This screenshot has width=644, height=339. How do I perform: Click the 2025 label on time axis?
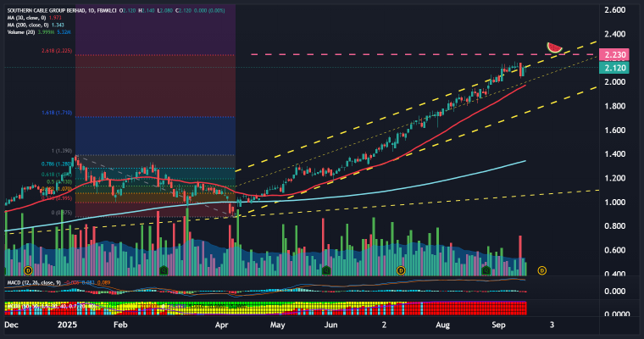click(68, 325)
